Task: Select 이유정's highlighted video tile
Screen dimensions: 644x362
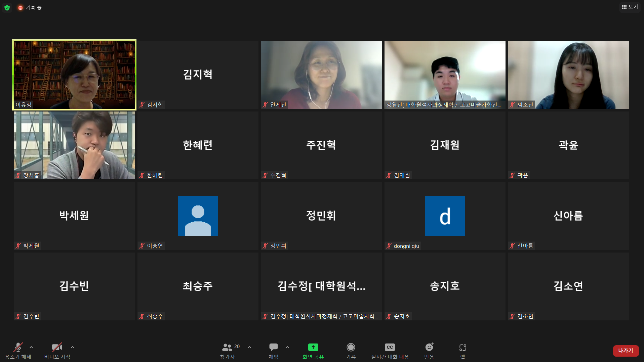Action: point(74,75)
